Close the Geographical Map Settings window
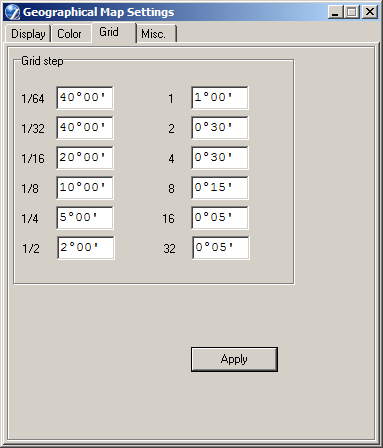383x448 pixels. tap(370, 12)
